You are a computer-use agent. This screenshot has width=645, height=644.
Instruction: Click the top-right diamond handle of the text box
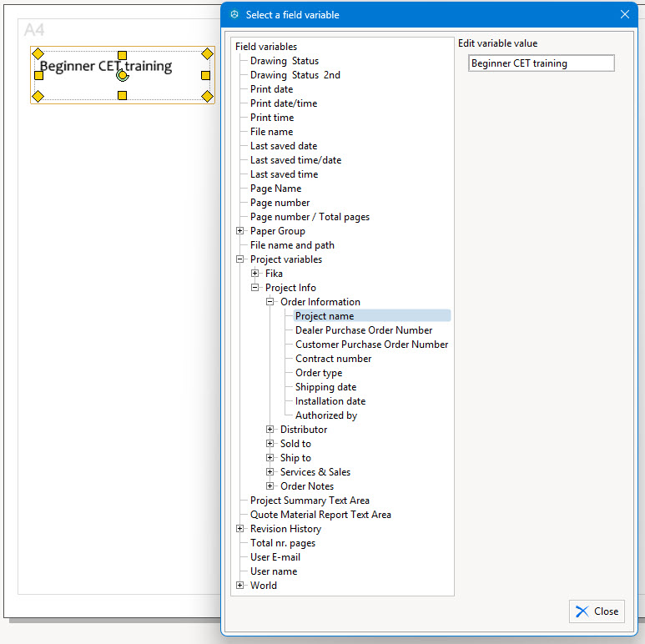207,53
